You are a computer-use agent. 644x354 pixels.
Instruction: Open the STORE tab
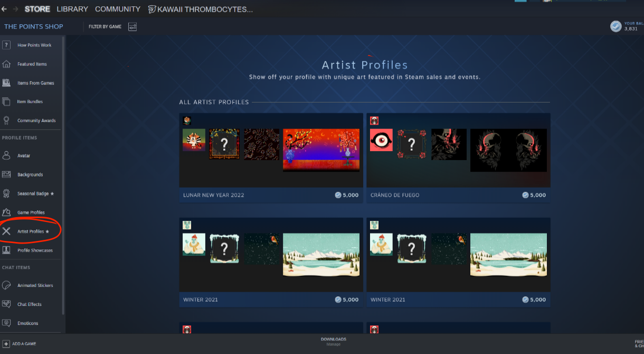pos(37,9)
